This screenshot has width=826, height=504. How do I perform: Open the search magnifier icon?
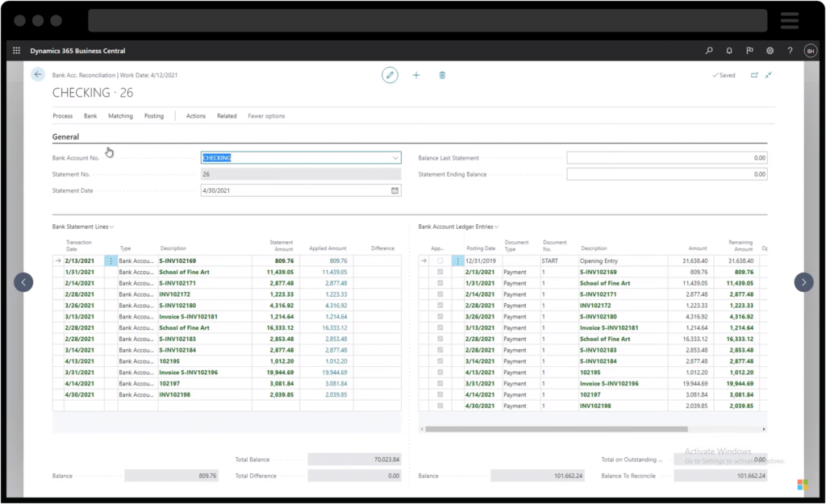tap(709, 51)
